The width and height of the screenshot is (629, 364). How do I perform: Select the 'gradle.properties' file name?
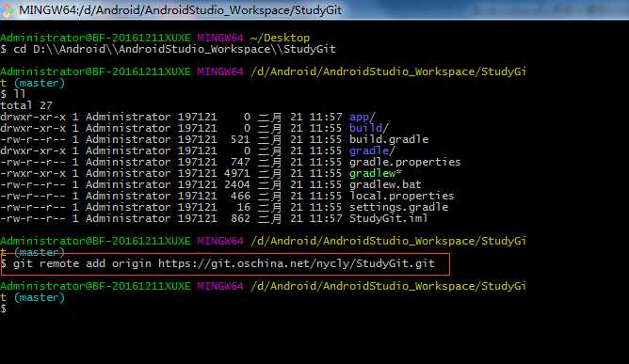pyautogui.click(x=405, y=162)
